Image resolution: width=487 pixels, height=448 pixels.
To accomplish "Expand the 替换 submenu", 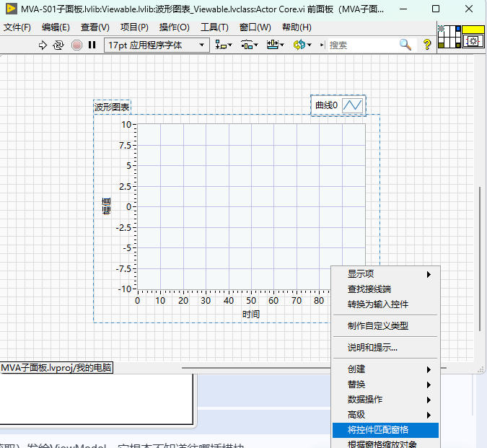I will coord(385,385).
